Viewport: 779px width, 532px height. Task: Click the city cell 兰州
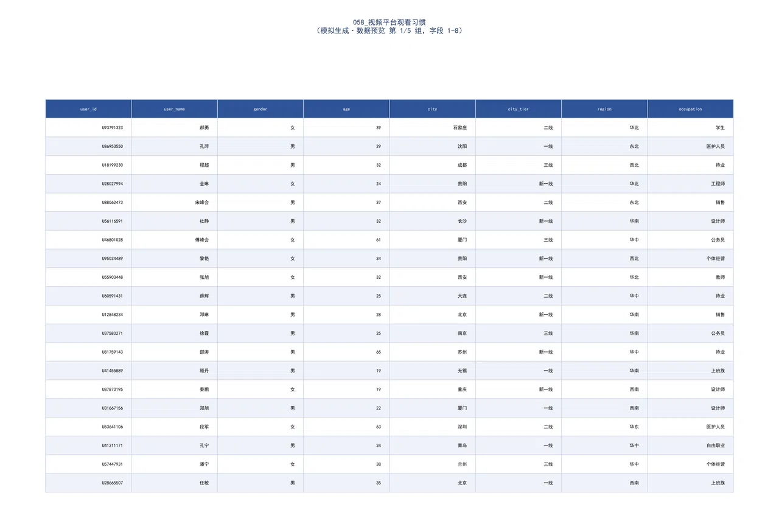[x=433, y=464]
